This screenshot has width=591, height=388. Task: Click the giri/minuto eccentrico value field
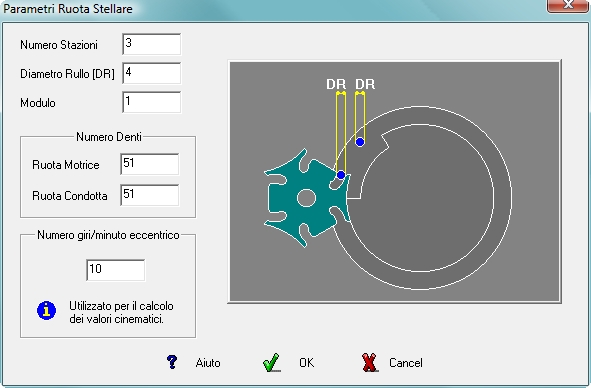(115, 270)
